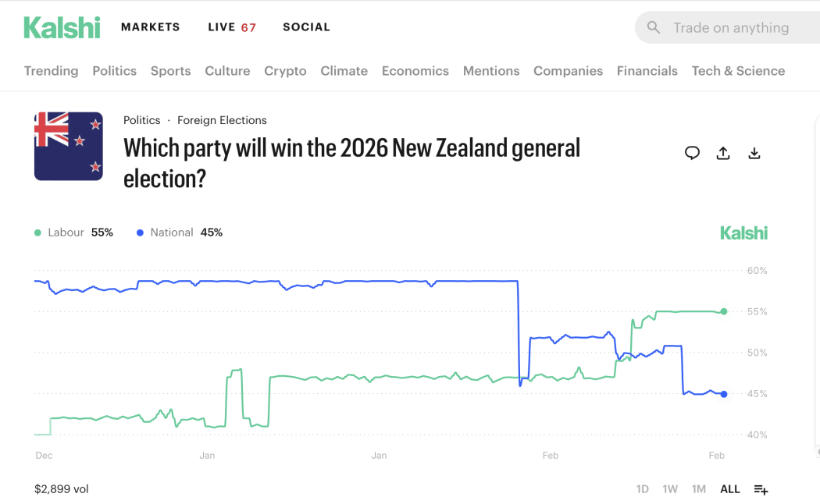This screenshot has height=504, width=820.
Task: Enable the 1D chart timeframe
Action: (642, 488)
